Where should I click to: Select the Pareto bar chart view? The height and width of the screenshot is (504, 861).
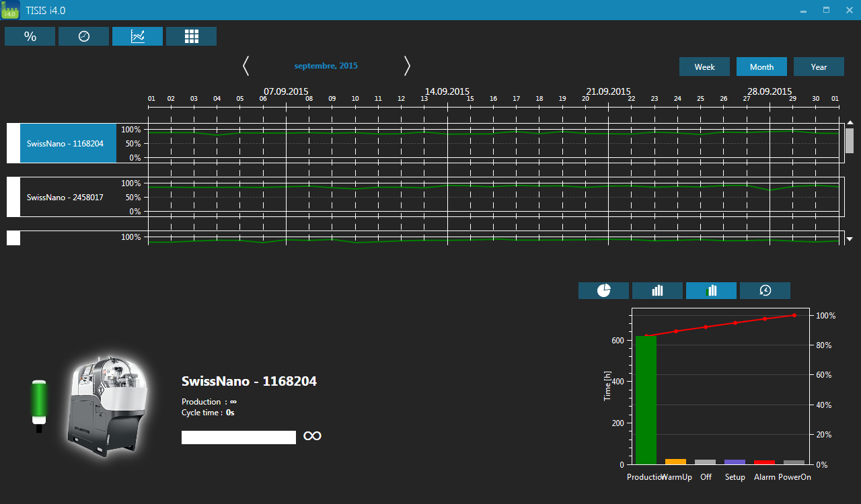pyautogui.click(x=711, y=290)
